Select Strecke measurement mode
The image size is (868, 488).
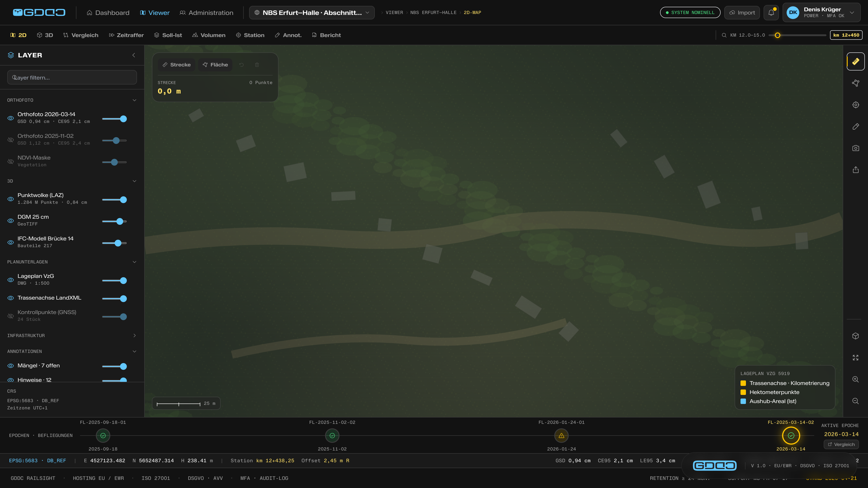pyautogui.click(x=177, y=65)
